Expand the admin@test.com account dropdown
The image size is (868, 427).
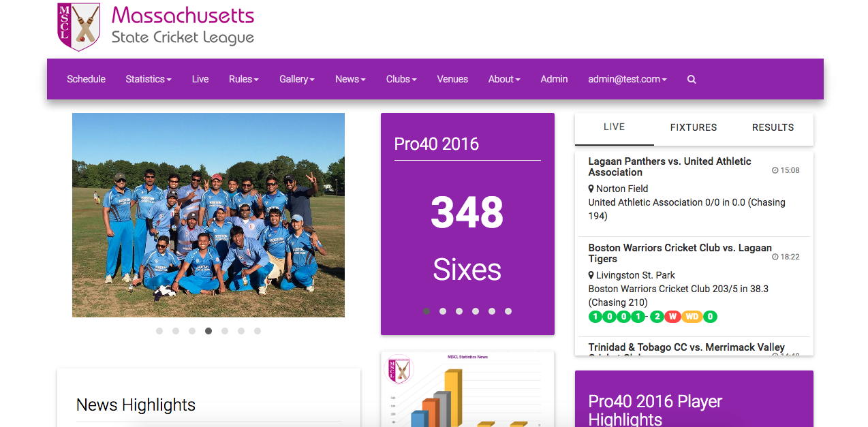(x=627, y=80)
